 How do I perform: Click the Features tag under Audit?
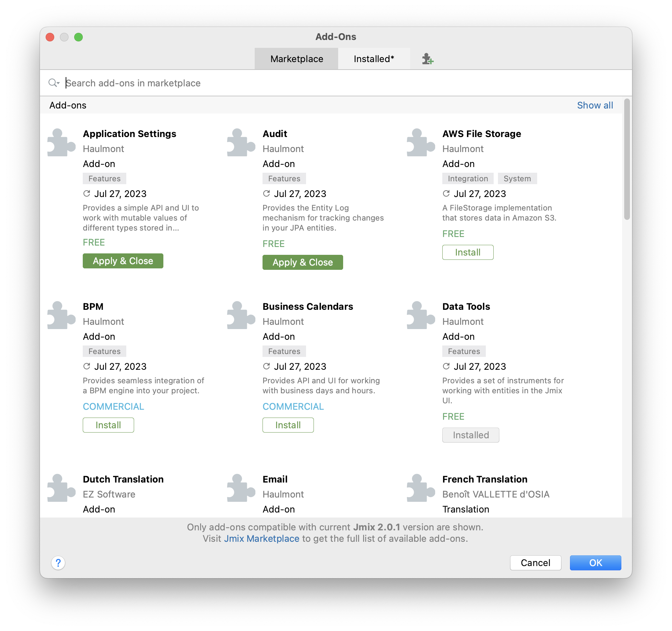point(284,178)
